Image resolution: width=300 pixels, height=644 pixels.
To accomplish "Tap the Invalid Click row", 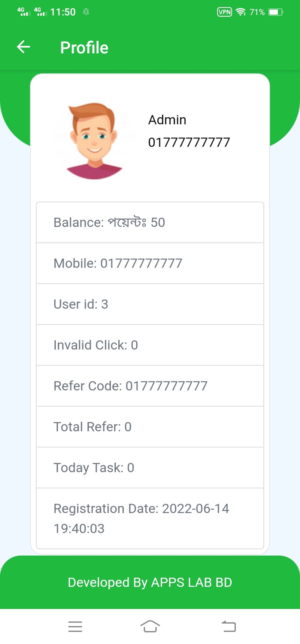I will tap(150, 345).
